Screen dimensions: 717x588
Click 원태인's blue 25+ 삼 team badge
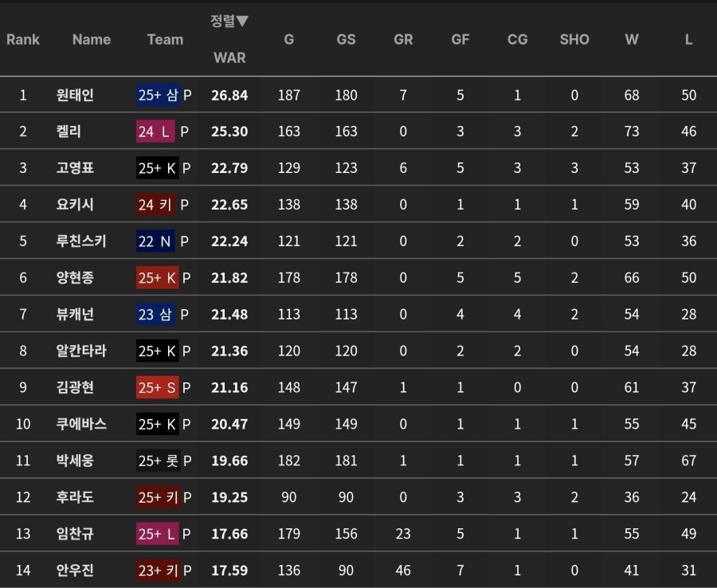click(159, 95)
